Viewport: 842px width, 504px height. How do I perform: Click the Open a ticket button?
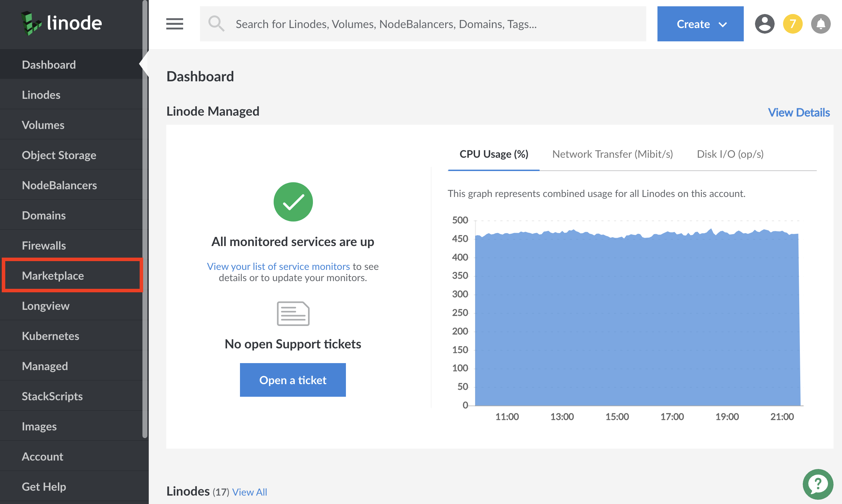293,380
